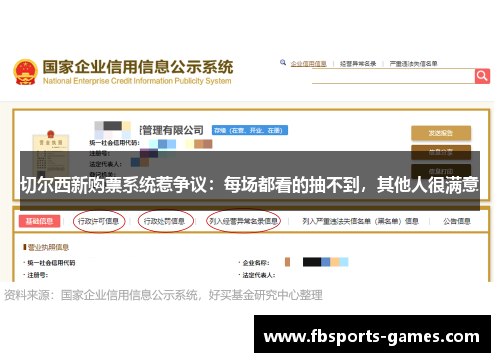
Task: Click the 企业名称 label
Action: click(256, 263)
